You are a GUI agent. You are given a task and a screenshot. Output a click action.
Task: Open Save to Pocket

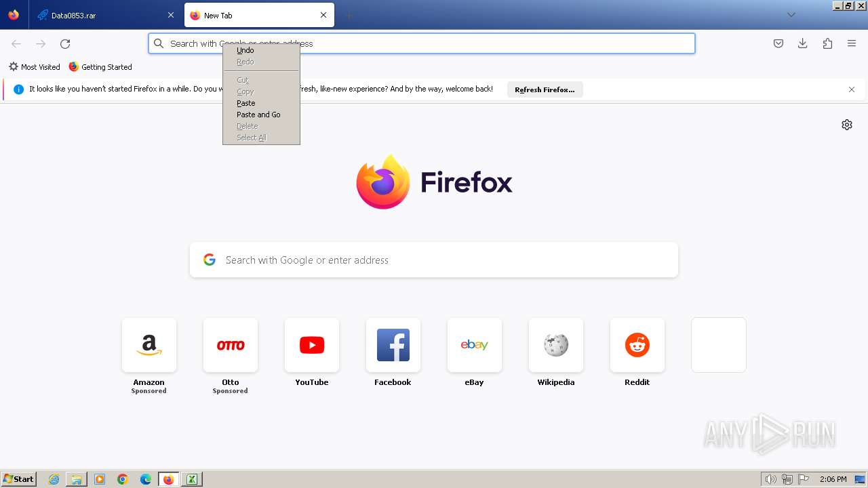tap(778, 43)
